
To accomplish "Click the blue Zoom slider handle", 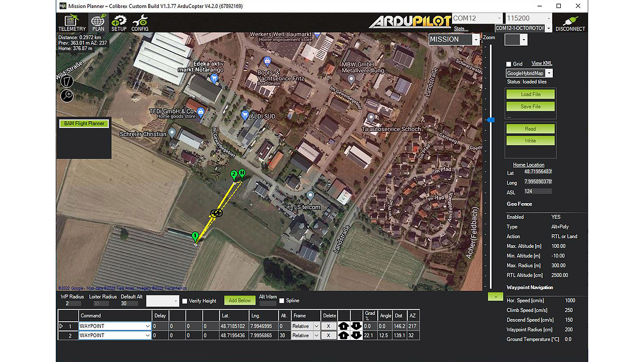I will point(491,121).
